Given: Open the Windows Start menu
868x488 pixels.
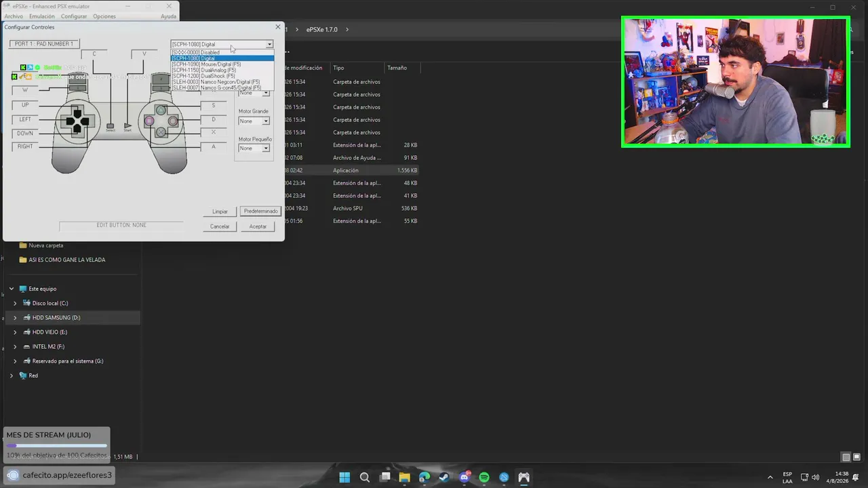Looking at the screenshot, I should point(344,477).
